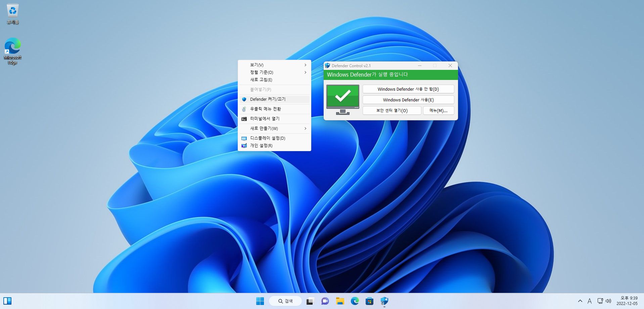Click 보안 센터 열기(O) button
This screenshot has height=309, width=644.
click(392, 111)
